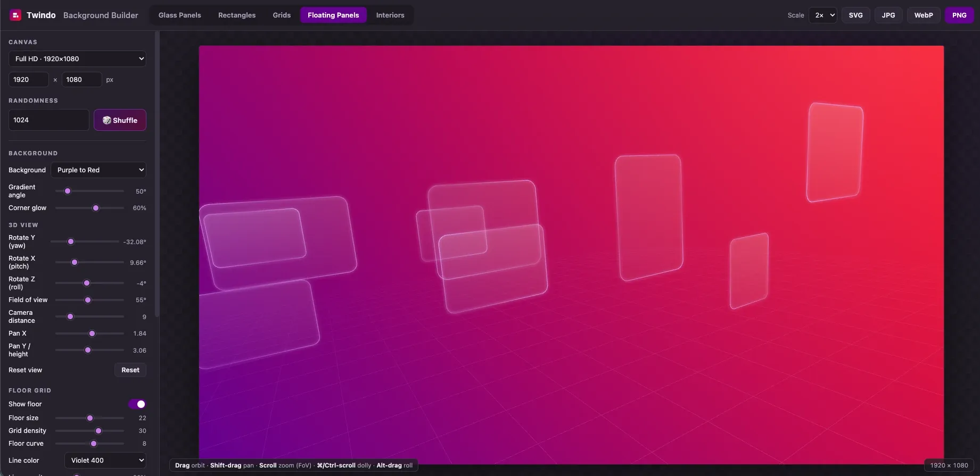980x476 pixels.
Task: Select the Floating Panels tab
Action: pos(333,15)
